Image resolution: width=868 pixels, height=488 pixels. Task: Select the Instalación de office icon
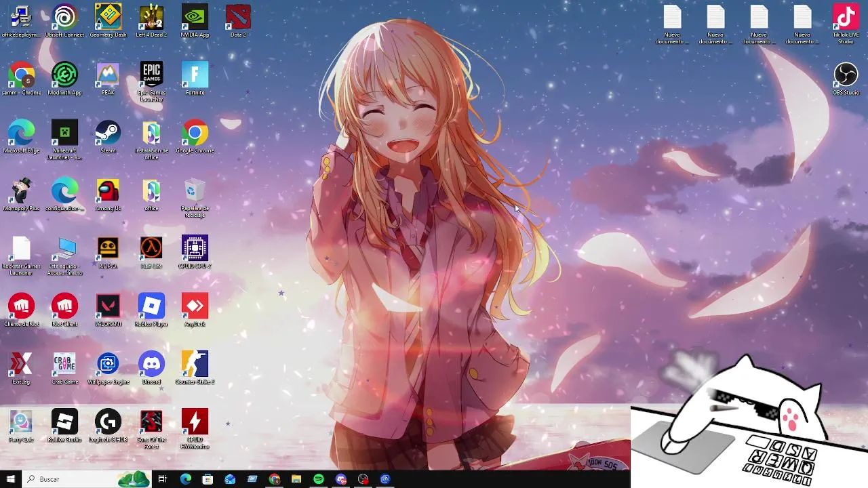pos(151,141)
